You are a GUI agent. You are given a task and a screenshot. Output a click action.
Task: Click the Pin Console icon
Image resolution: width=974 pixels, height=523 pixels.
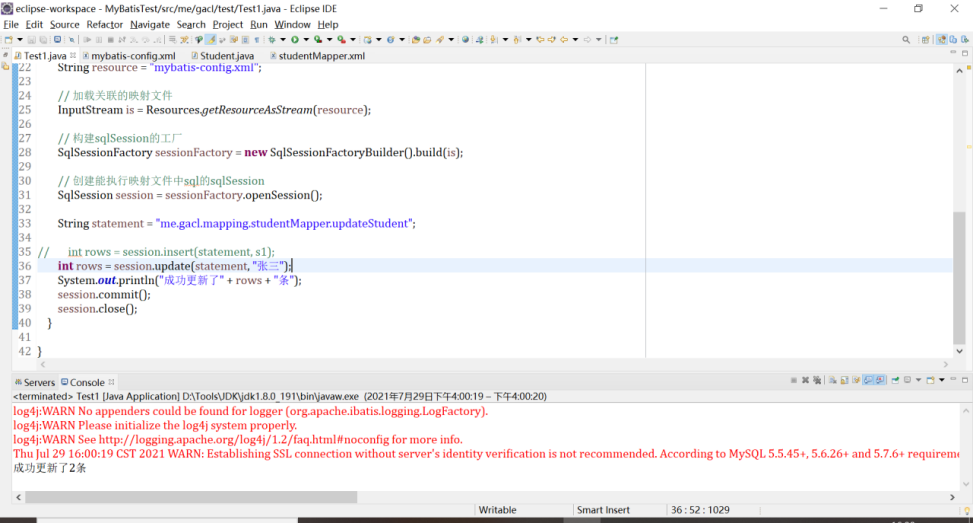(895, 380)
